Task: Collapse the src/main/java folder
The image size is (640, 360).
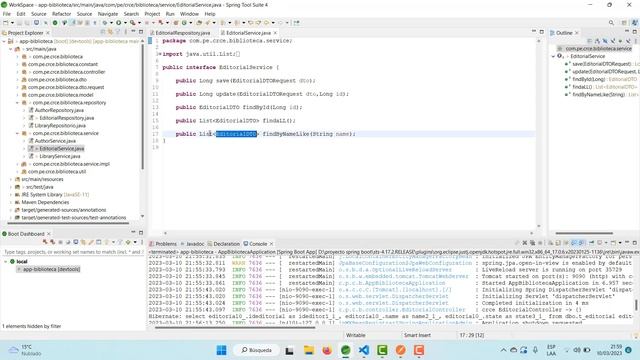Action: click(11, 49)
